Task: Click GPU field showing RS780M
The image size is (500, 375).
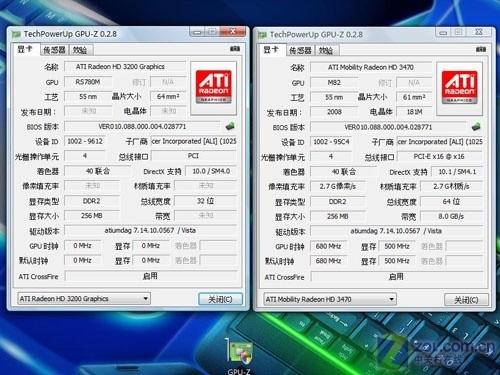Action: coord(88,82)
